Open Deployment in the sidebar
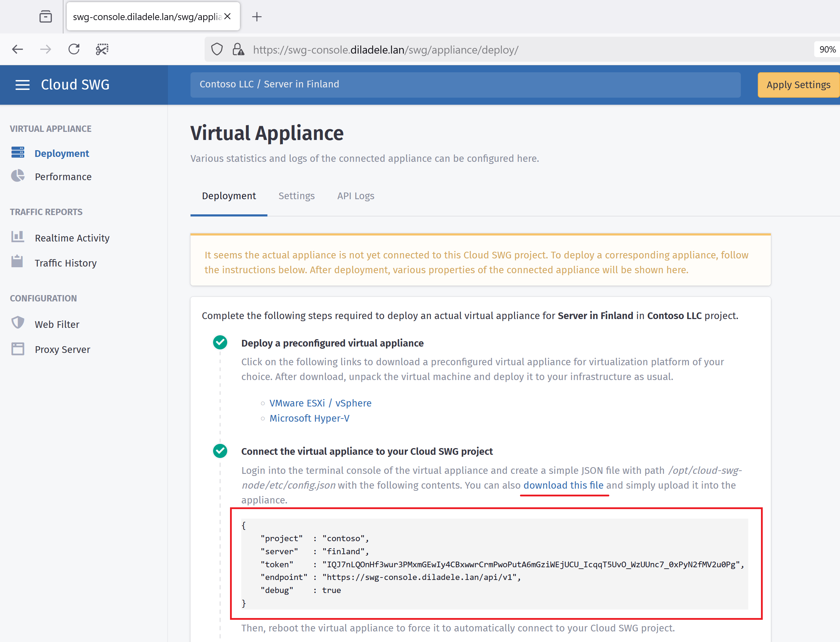The height and width of the screenshot is (642, 840). tap(61, 154)
